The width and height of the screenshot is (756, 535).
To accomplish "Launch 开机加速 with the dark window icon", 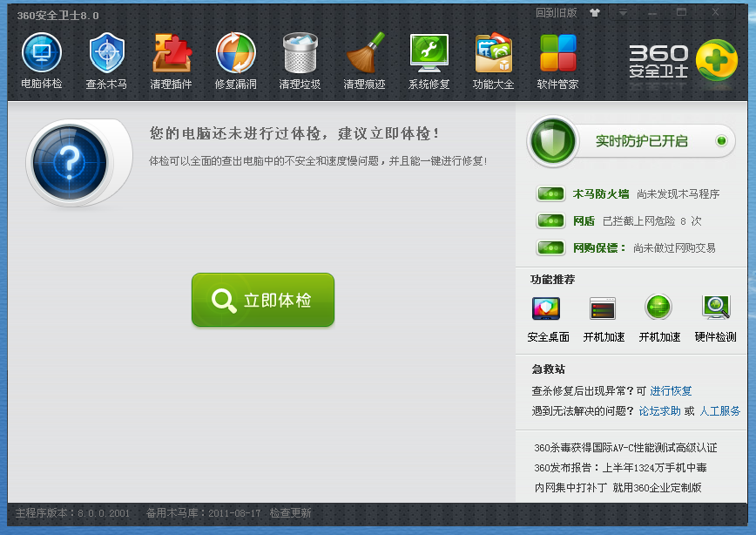I will pos(604,319).
